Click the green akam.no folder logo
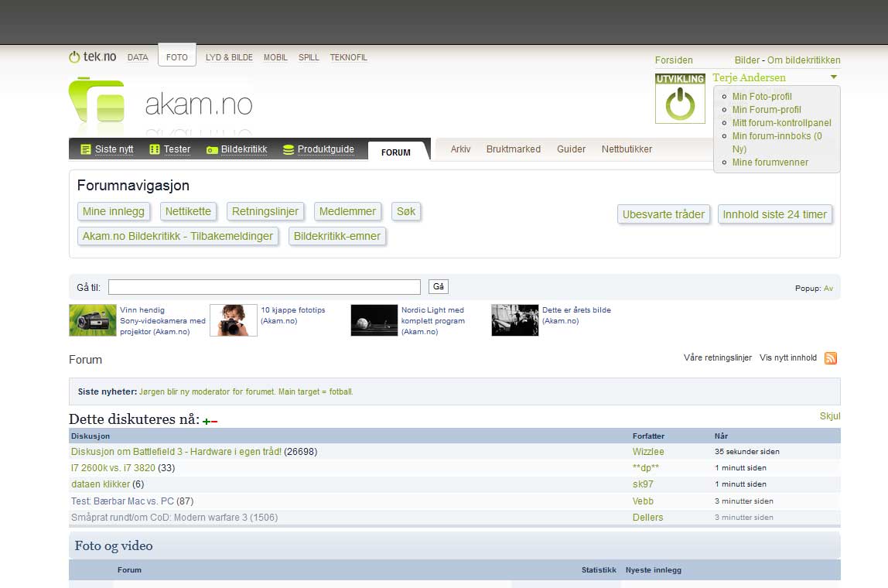This screenshot has width=888, height=588. pyautogui.click(x=97, y=100)
